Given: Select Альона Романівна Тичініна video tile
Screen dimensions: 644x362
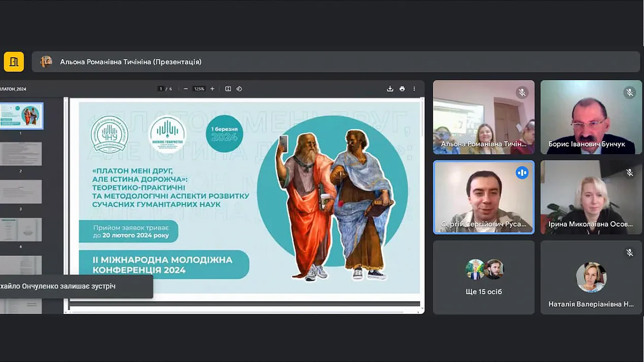Looking at the screenshot, I should [483, 117].
